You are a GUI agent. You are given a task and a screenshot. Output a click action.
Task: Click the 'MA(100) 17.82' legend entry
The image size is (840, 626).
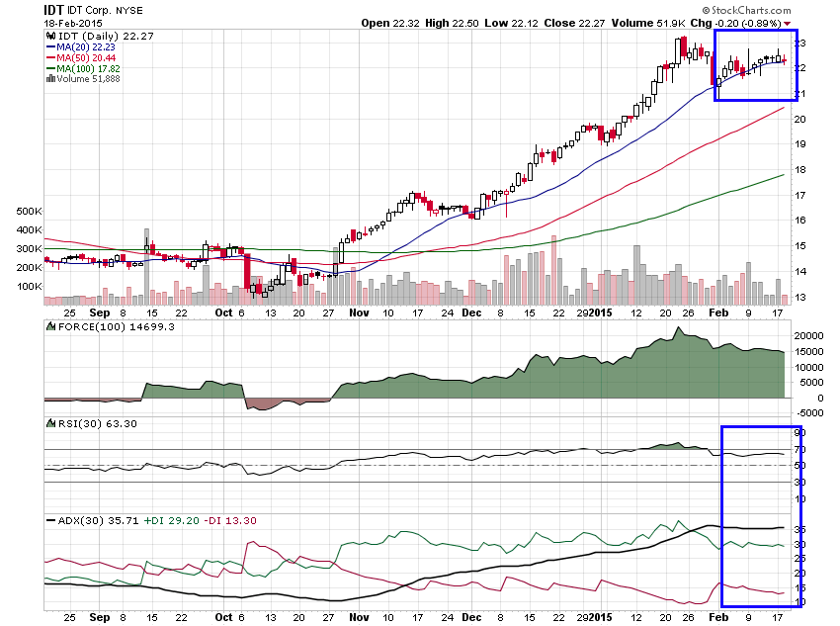pyautogui.click(x=88, y=68)
